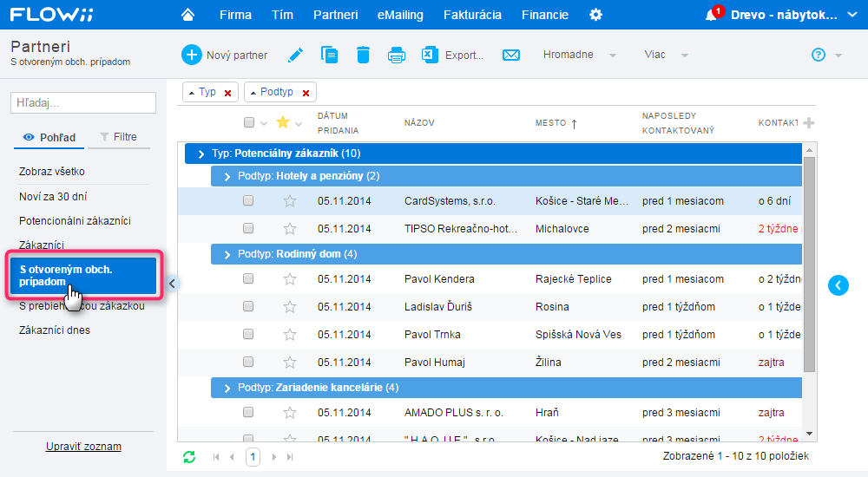Collapse the left sidebar arrow

pos(172,284)
